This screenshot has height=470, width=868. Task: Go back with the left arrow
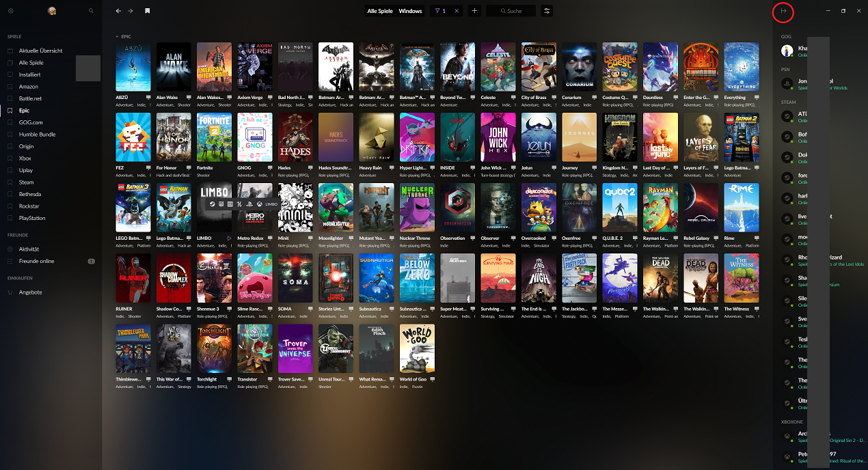click(118, 11)
